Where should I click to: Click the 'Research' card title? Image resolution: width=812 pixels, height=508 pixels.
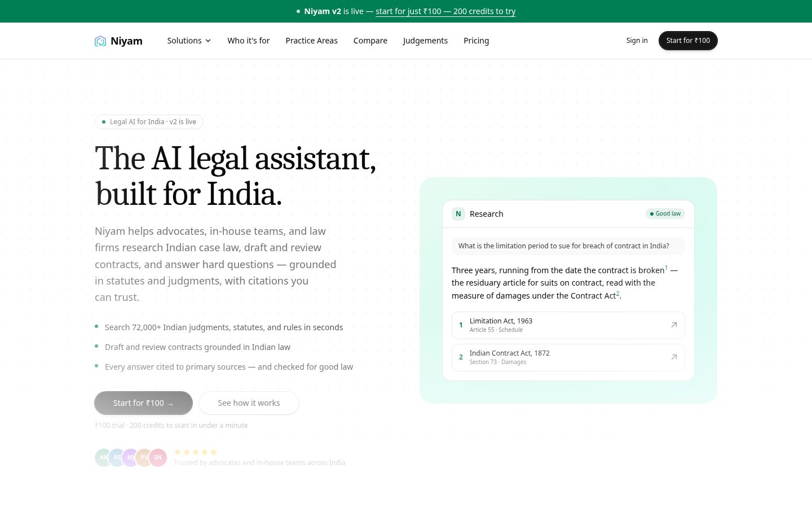tap(487, 214)
